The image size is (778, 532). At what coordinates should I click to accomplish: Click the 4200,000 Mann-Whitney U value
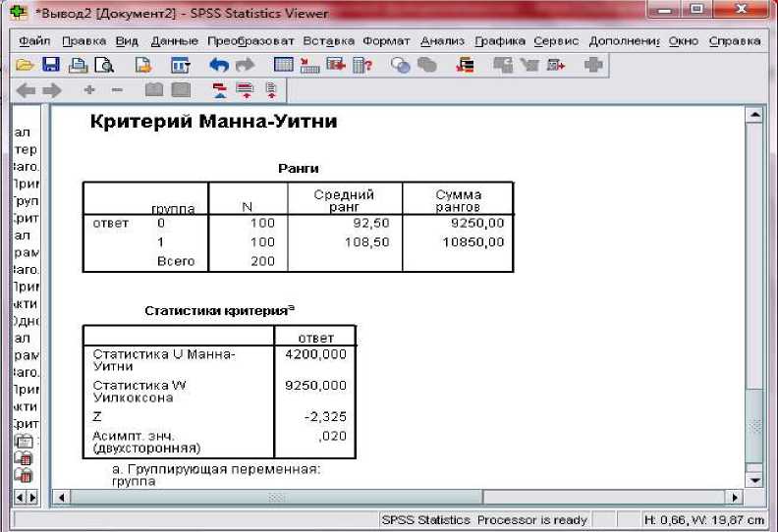click(315, 354)
